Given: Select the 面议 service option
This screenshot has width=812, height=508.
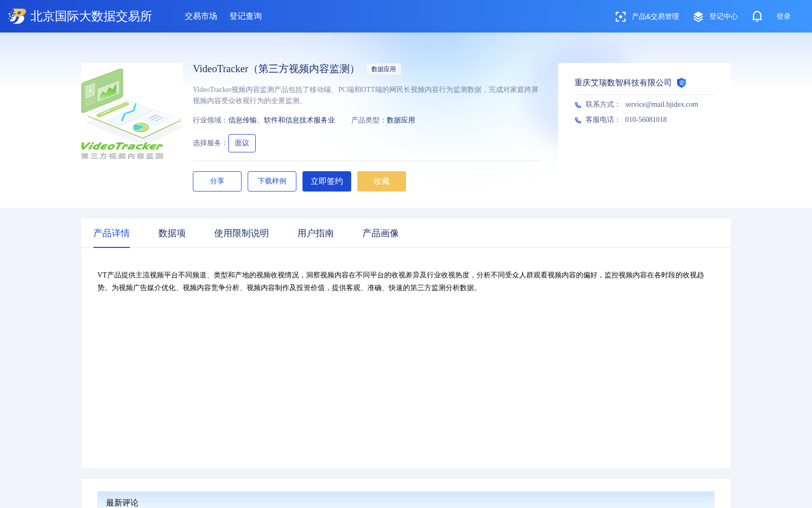Looking at the screenshot, I should click(x=242, y=143).
